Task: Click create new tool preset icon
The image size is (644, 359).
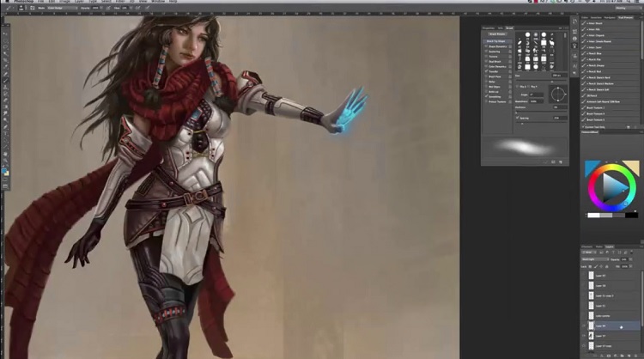Action: (x=629, y=127)
